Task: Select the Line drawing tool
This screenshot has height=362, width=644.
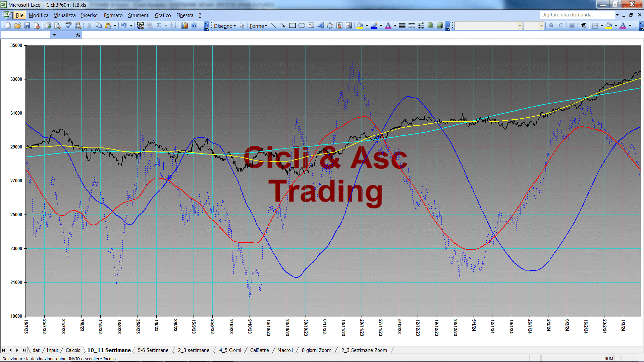Action: 274,25
